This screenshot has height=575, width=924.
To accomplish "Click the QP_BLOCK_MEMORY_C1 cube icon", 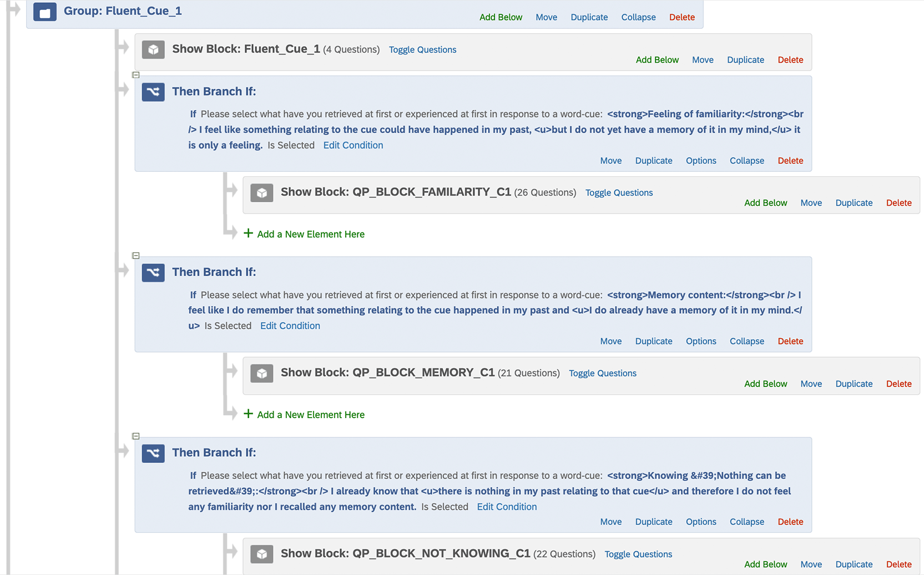I will [x=262, y=373].
